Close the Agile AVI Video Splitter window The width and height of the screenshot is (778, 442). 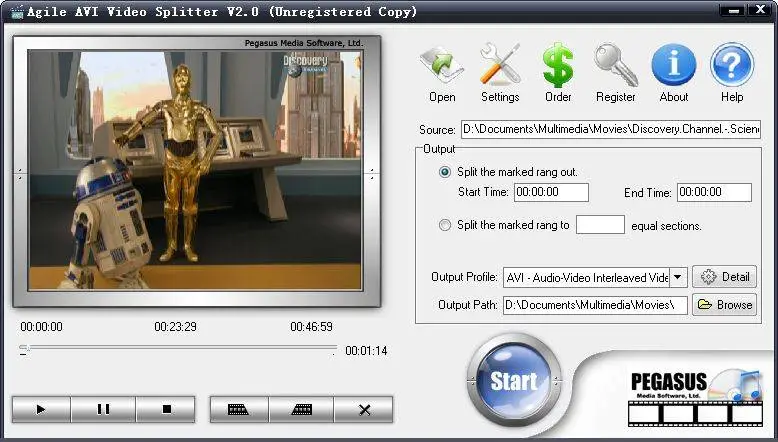(x=760, y=9)
